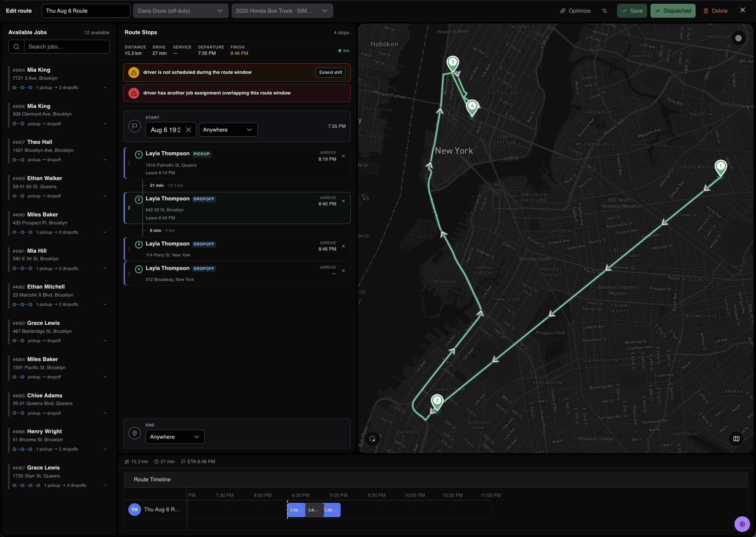Select job #4066 Henry Wright

tap(59, 440)
